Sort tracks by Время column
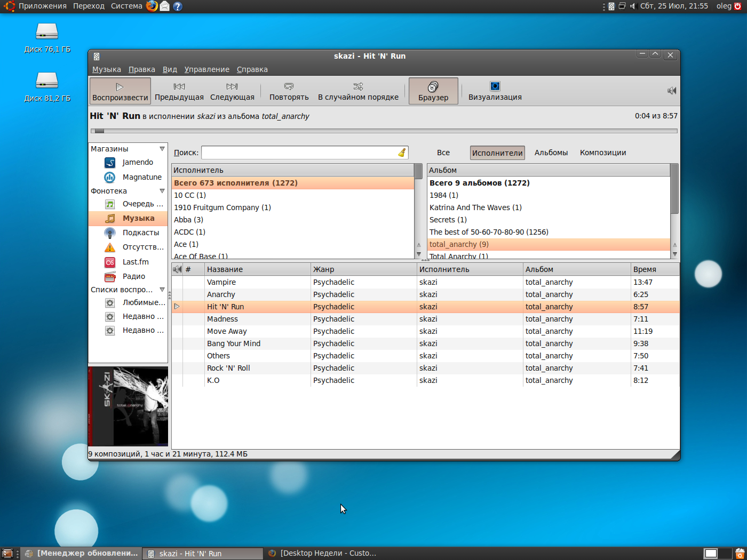Viewport: 747px width, 560px height. 655,269
